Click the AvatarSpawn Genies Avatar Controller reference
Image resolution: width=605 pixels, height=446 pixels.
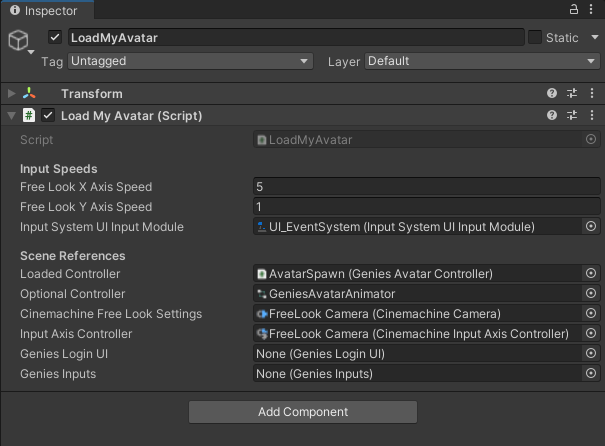(418, 274)
